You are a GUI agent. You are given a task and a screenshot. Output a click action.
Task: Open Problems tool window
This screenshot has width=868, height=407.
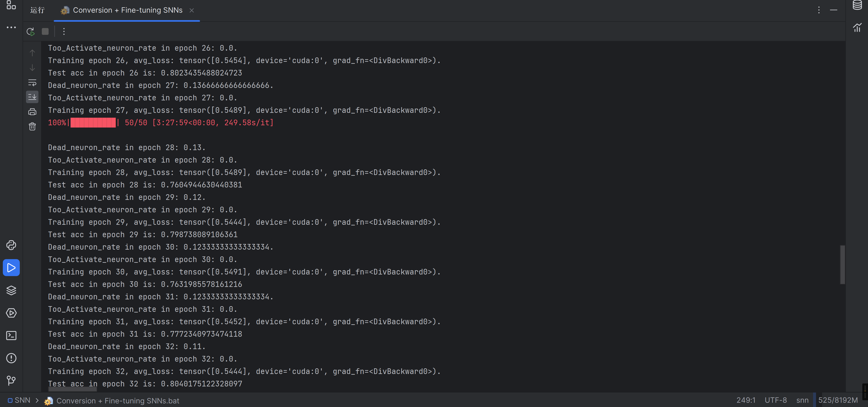coord(11,358)
